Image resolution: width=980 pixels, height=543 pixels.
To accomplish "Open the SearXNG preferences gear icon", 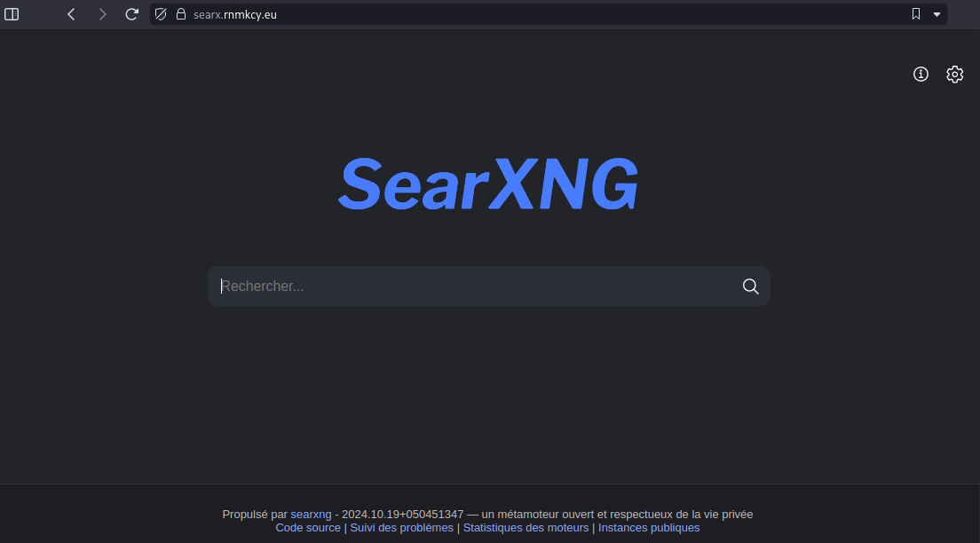I will click(954, 75).
